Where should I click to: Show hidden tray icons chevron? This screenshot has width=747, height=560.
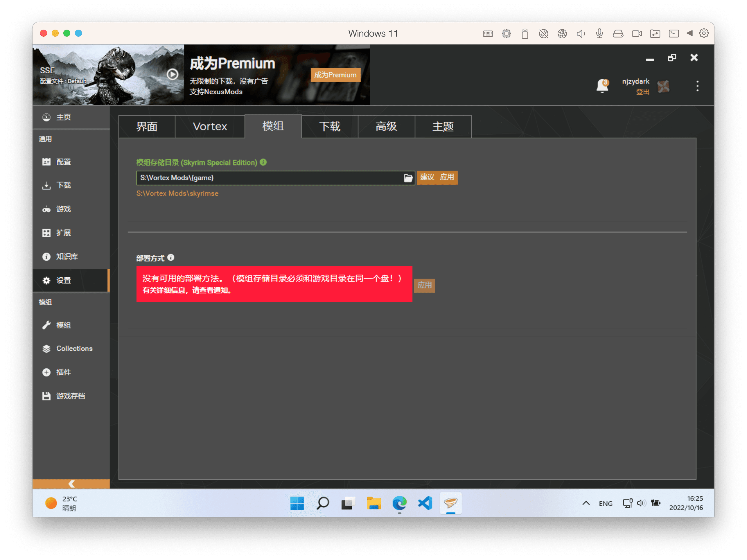click(x=586, y=503)
